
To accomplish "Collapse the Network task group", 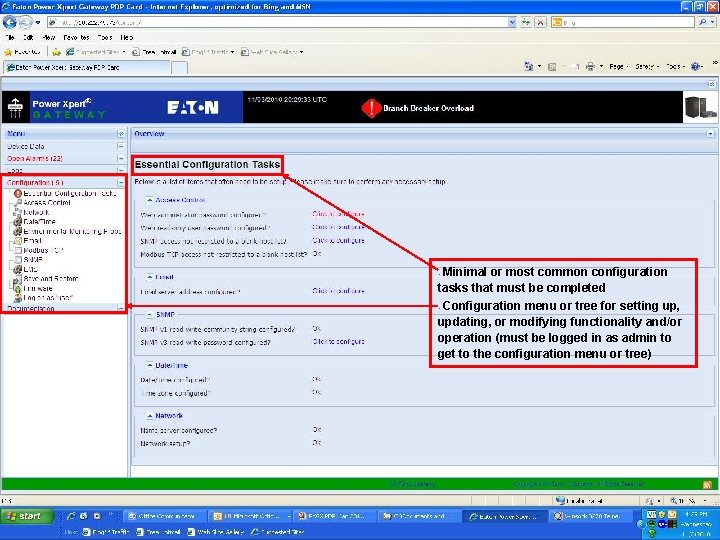I will pos(149,416).
